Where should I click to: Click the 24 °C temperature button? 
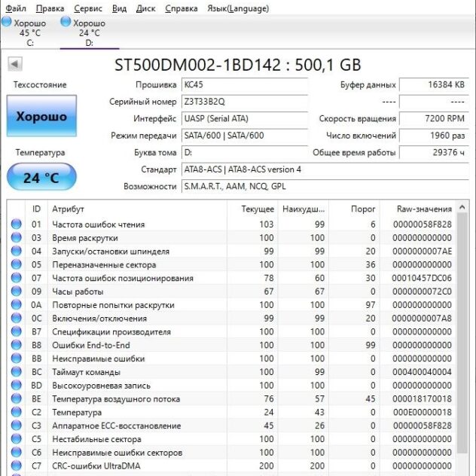[x=41, y=178]
